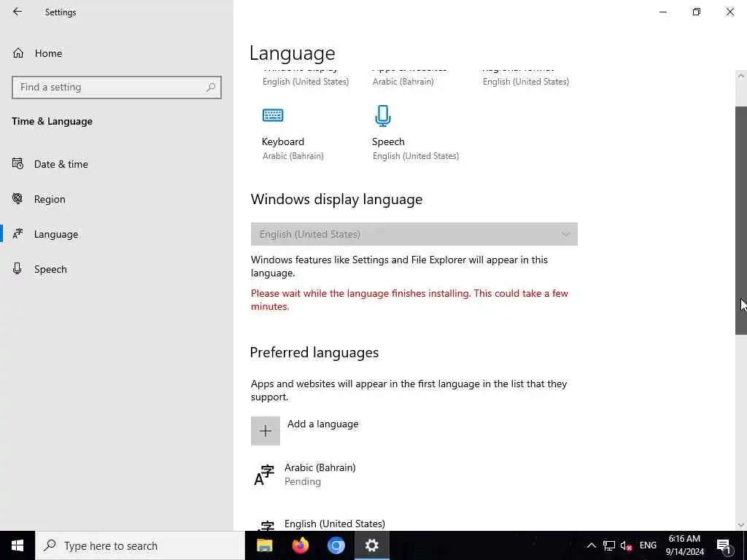This screenshot has height=560, width=747.
Task: Click the scrollbar down arrow
Action: [x=741, y=525]
